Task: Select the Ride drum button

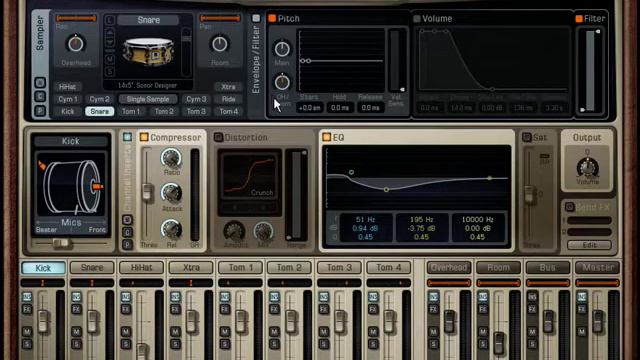Action: (229, 99)
